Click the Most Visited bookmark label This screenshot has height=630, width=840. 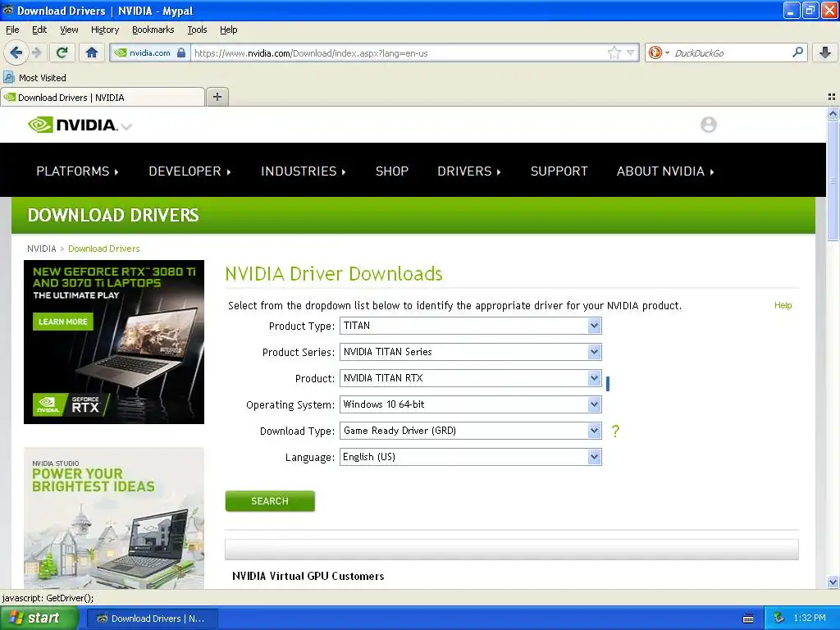(43, 78)
